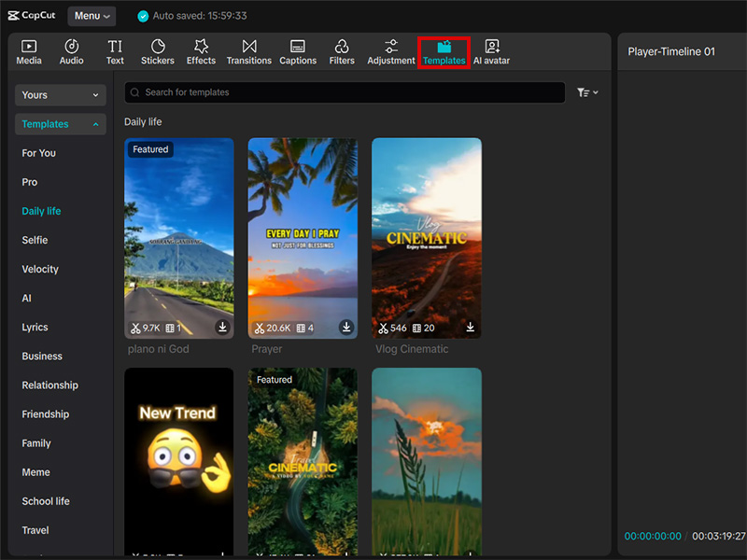Click the Prayer template title
747x560 pixels.
267,349
